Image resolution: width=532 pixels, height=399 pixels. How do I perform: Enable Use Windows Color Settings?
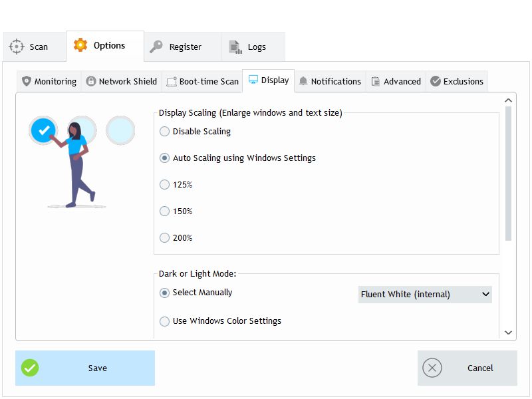point(165,321)
